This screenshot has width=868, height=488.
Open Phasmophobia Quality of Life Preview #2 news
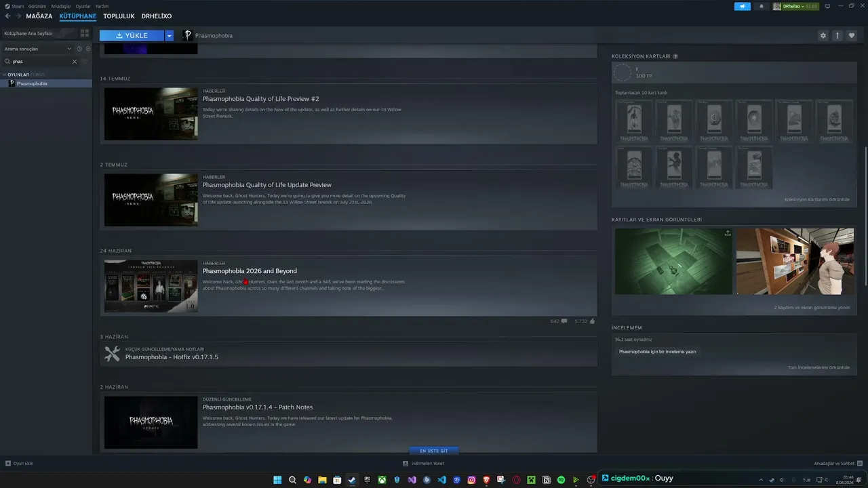pyautogui.click(x=260, y=99)
